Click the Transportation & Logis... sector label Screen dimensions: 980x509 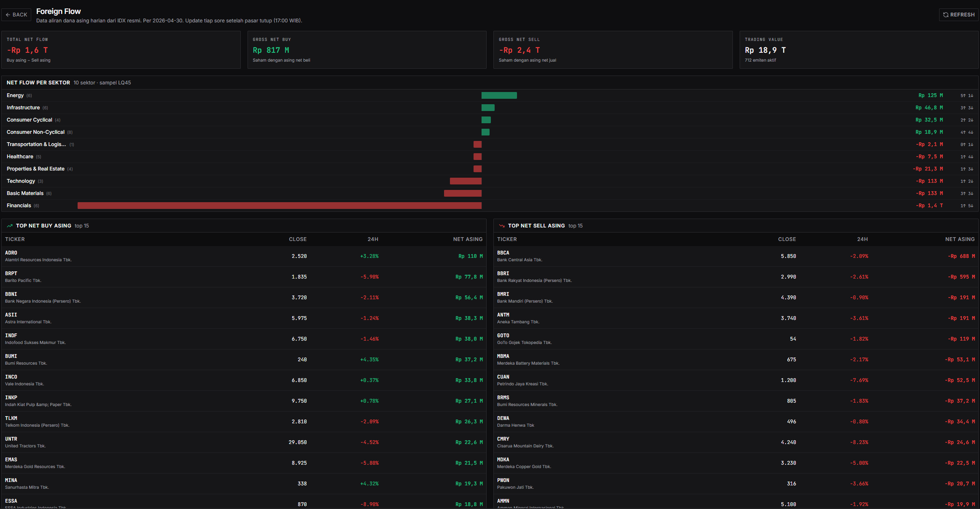coord(36,144)
